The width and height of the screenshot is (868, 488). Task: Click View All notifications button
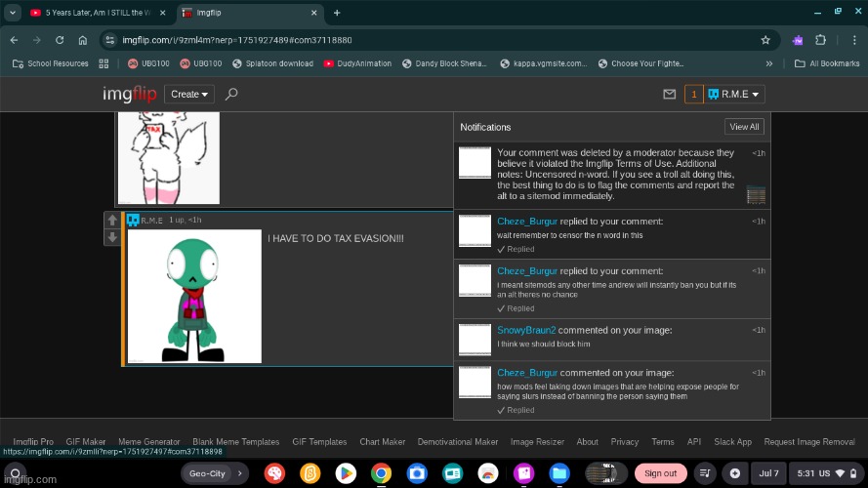744,127
